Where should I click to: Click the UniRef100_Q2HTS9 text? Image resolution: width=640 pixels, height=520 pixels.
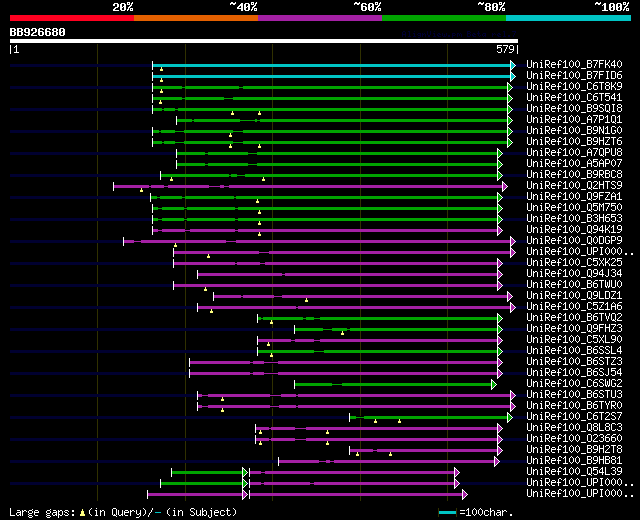pos(574,185)
